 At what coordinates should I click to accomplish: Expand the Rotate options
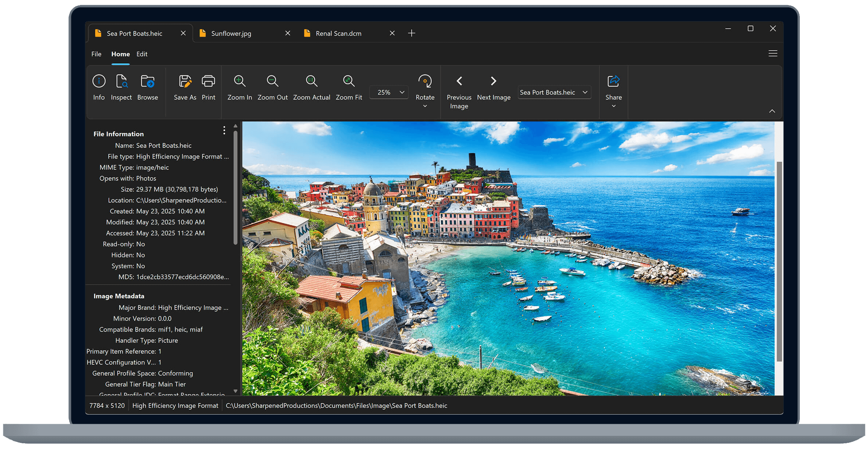[x=425, y=105]
